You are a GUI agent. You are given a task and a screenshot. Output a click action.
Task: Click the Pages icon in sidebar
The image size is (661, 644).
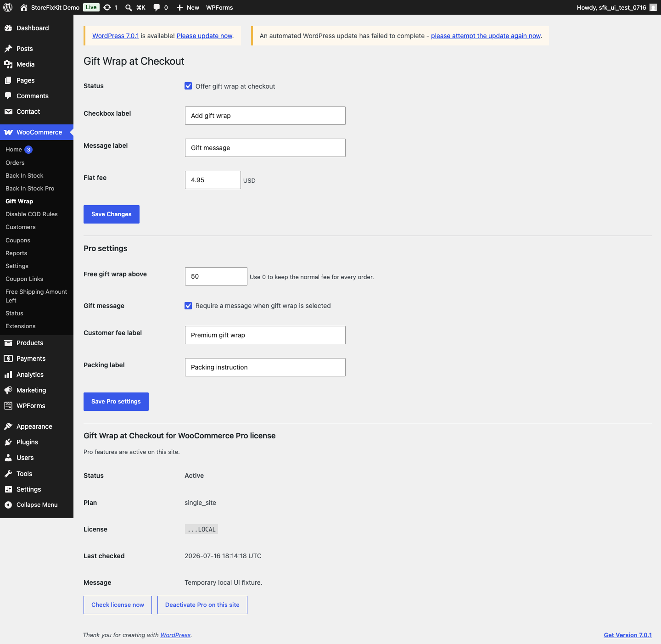(8, 80)
